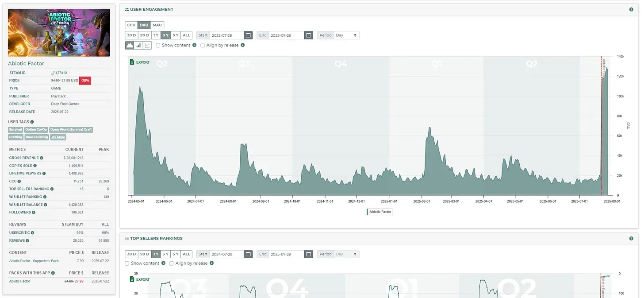Enable 'Show content' in User Engagement

pyautogui.click(x=158, y=45)
